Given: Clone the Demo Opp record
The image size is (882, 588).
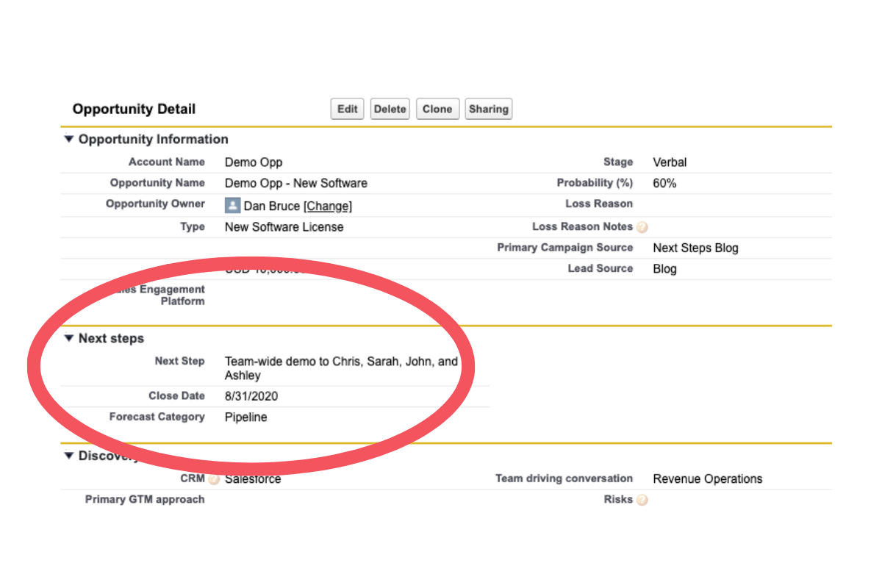Looking at the screenshot, I should (x=437, y=108).
